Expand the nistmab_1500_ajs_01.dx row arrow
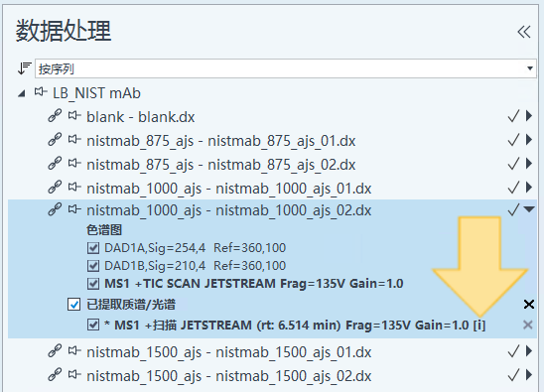Screen dimensions: 544x392 (529, 350)
